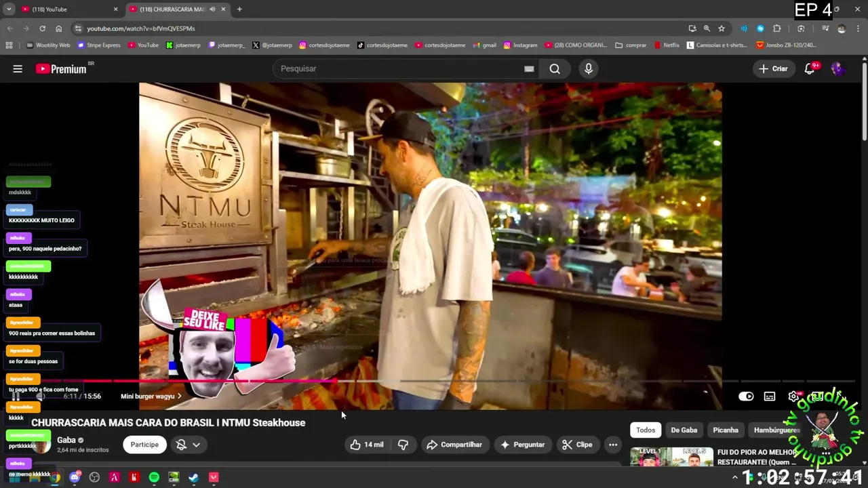The width and height of the screenshot is (868, 488).
Task: Dislike the video with thumbs down
Action: (x=403, y=445)
